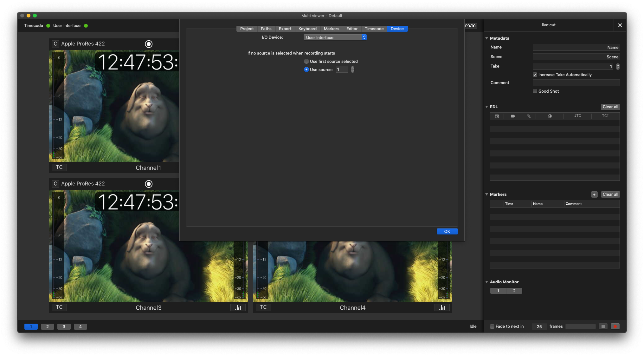The image size is (644, 356).
Task: Click the EDL camera column icon
Action: tap(513, 116)
